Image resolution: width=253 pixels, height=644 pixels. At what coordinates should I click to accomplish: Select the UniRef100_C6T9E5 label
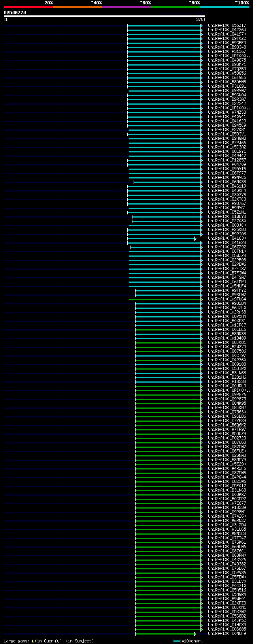point(227,77)
